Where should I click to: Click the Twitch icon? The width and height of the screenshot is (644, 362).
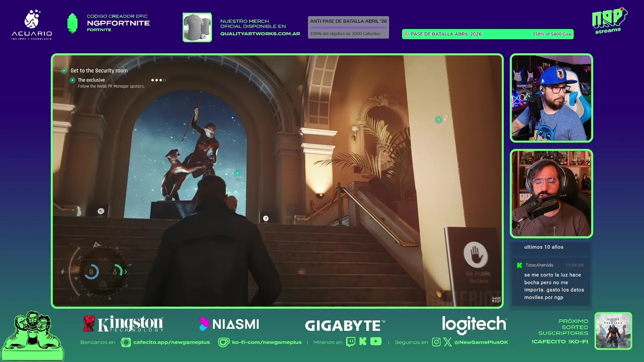tap(351, 342)
